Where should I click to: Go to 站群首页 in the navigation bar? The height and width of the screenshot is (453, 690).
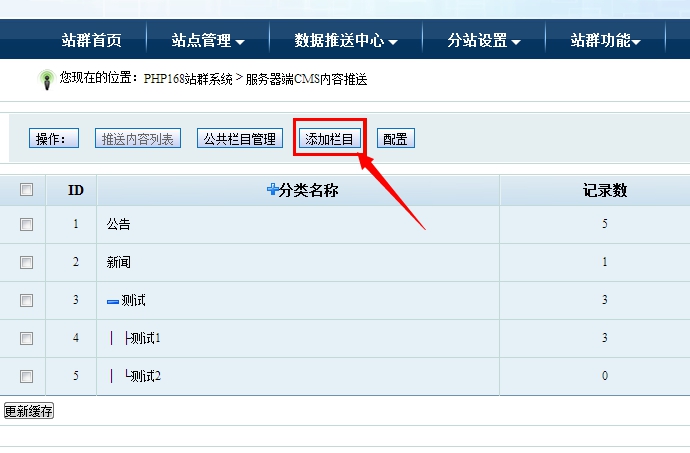coord(91,41)
